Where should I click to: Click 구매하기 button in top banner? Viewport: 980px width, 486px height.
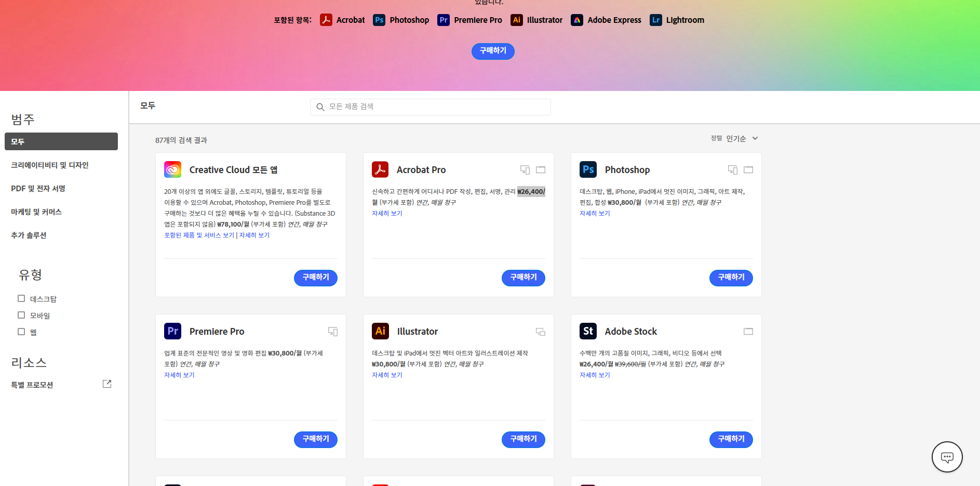tap(493, 51)
